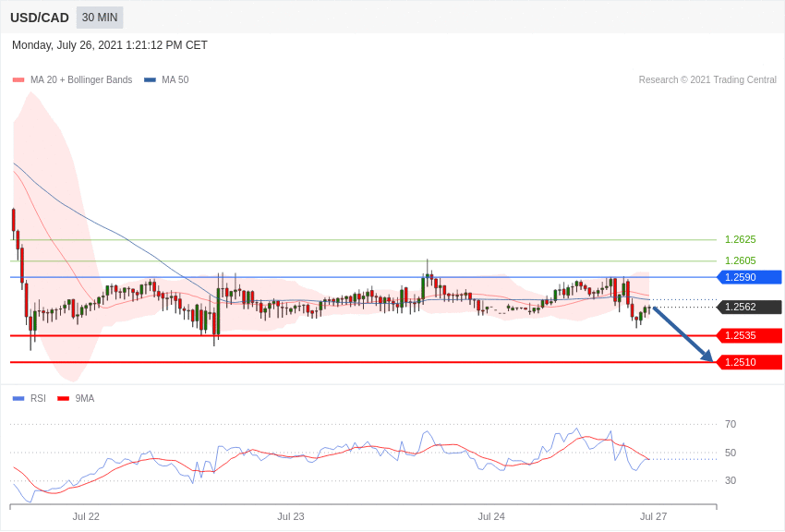Click the RSI 30 level label
This screenshot has width=785, height=532.
731,480
